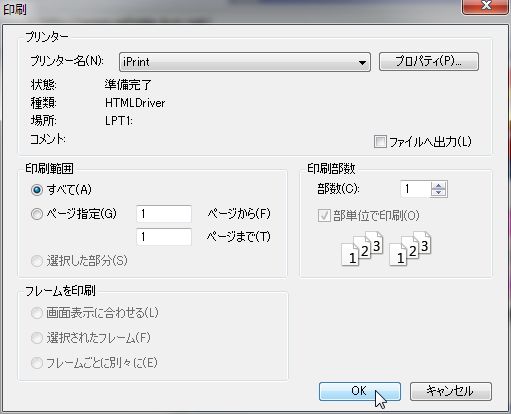Viewport: 511px width, 414px height.
Task: Click the first collated pages 1-2-3 icon
Action: 362,249
